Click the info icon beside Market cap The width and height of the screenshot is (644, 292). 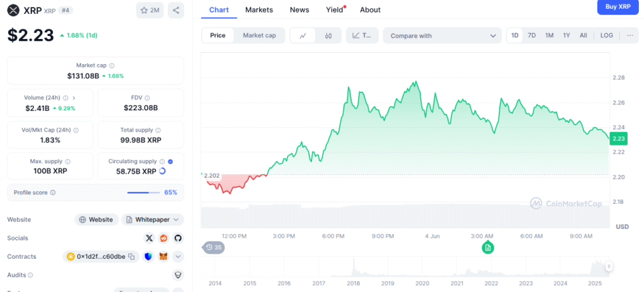point(112,65)
